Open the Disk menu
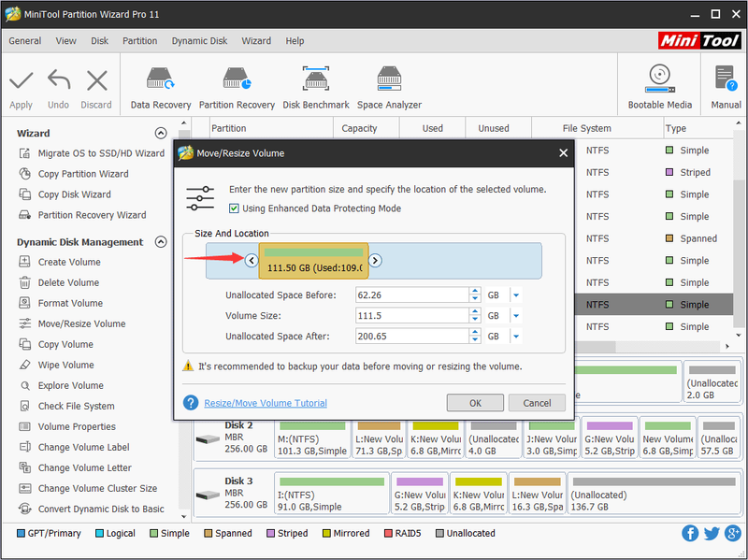The height and width of the screenshot is (560, 748). pos(99,41)
